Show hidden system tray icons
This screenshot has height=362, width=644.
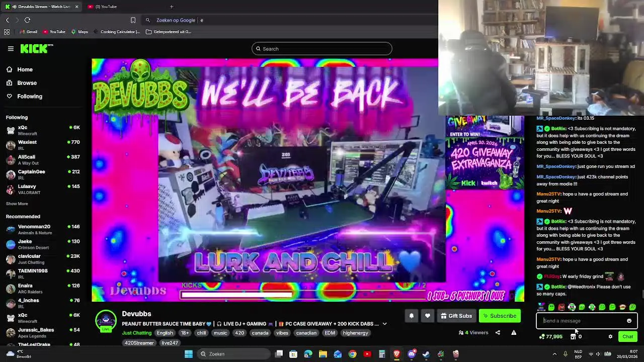point(554,354)
